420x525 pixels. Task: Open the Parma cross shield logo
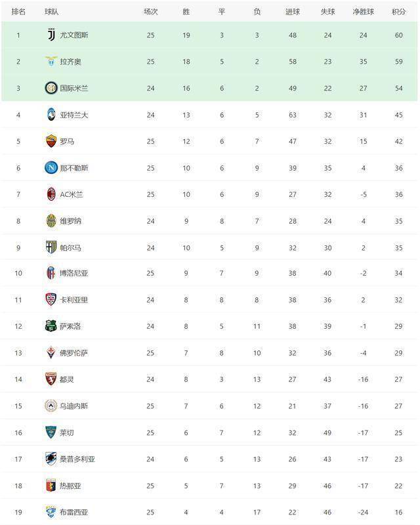[x=51, y=247]
